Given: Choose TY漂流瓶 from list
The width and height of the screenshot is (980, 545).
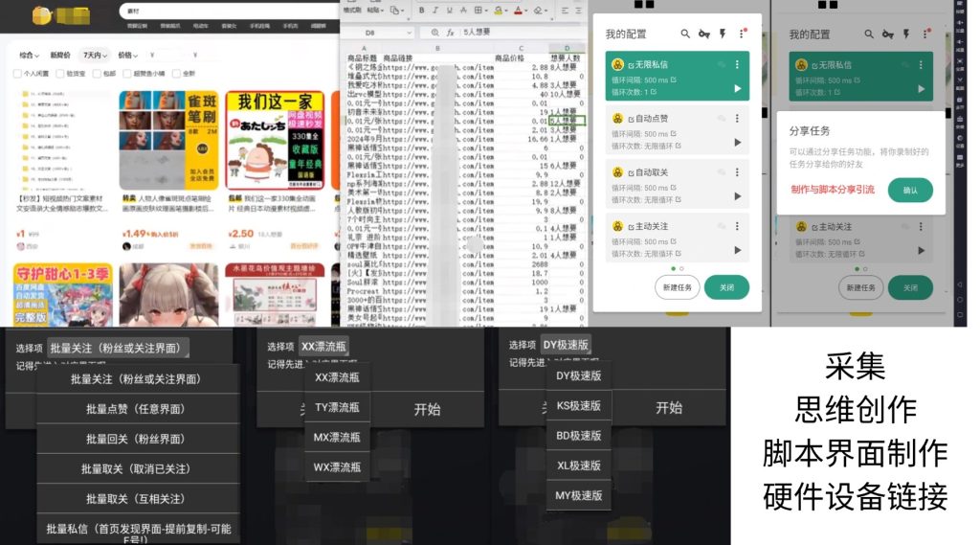Looking at the screenshot, I should pos(337,407).
